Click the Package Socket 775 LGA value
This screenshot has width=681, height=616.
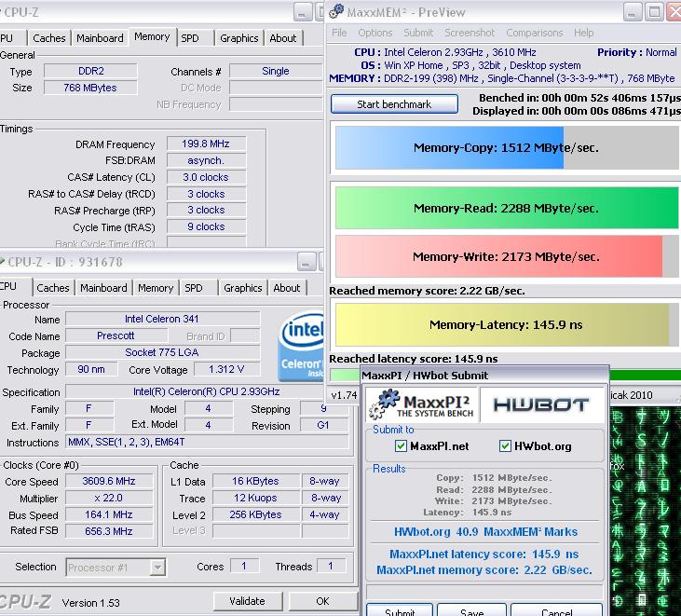pos(162,352)
